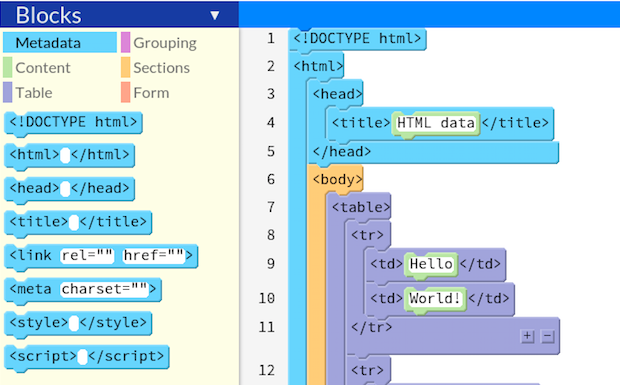Edit the 'Hello' cell text
This screenshot has height=385, width=620.
coord(431,264)
